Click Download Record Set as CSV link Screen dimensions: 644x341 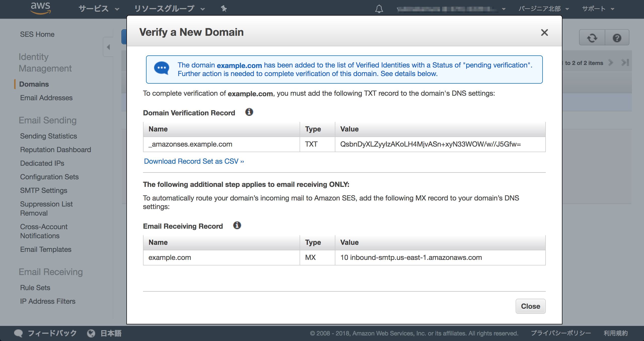pyautogui.click(x=194, y=161)
